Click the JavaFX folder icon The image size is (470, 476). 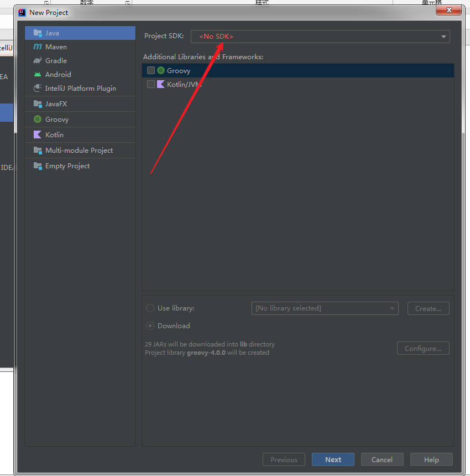[x=38, y=104]
